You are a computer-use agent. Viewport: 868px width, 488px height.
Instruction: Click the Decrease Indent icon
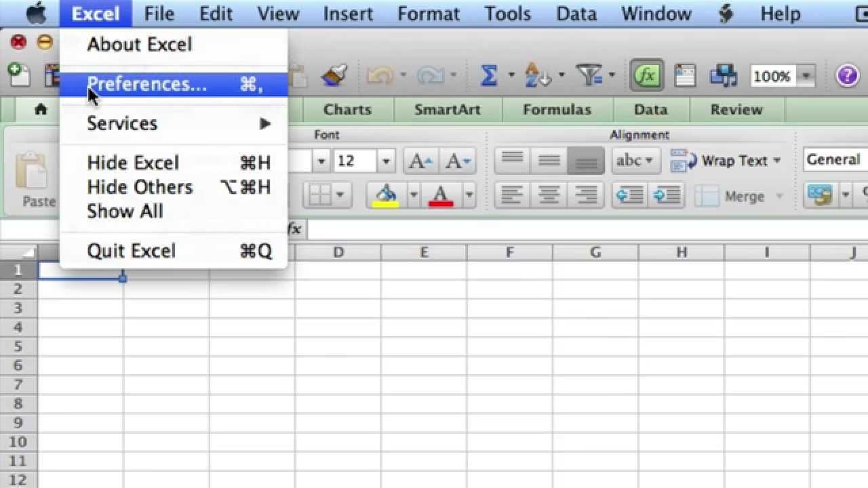pos(629,196)
